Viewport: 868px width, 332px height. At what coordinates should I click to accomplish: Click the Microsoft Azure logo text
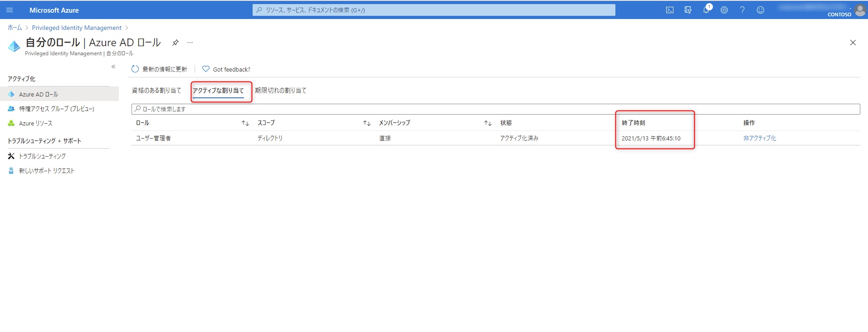coord(54,10)
